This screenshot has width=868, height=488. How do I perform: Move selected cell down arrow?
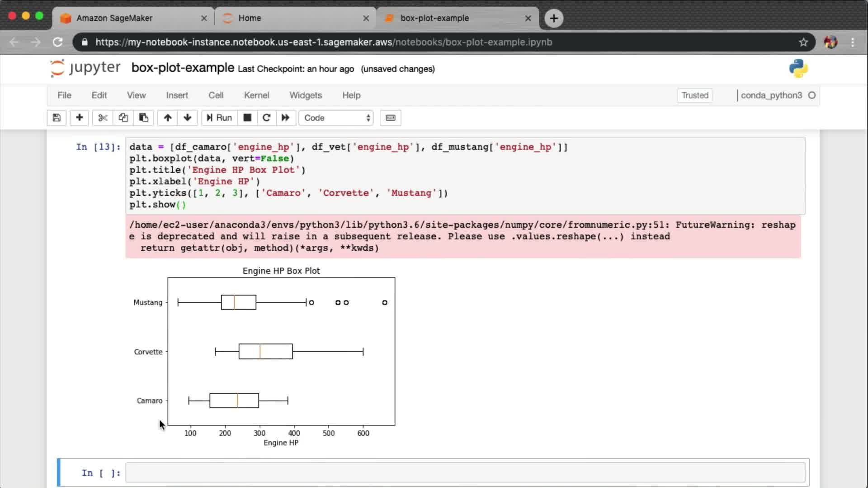coord(188,118)
